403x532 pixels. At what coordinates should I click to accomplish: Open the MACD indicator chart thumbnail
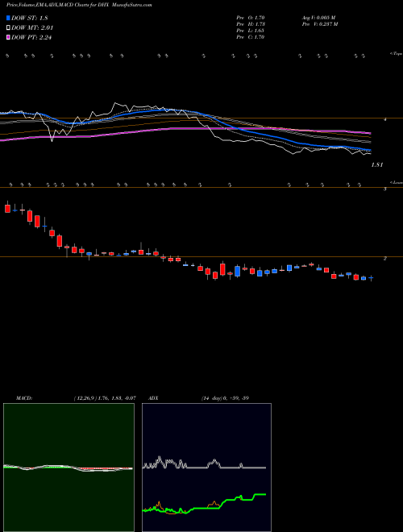pyautogui.click(x=69, y=468)
